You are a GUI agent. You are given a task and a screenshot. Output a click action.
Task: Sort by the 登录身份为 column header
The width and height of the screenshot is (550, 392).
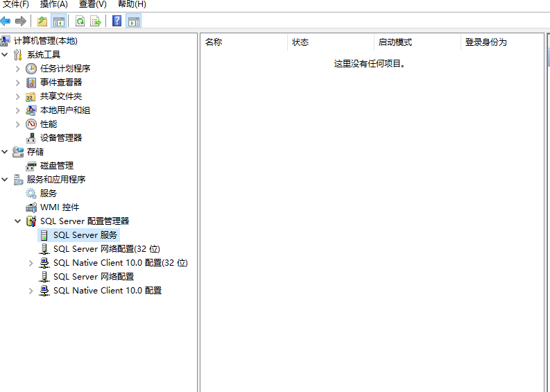(x=502, y=42)
